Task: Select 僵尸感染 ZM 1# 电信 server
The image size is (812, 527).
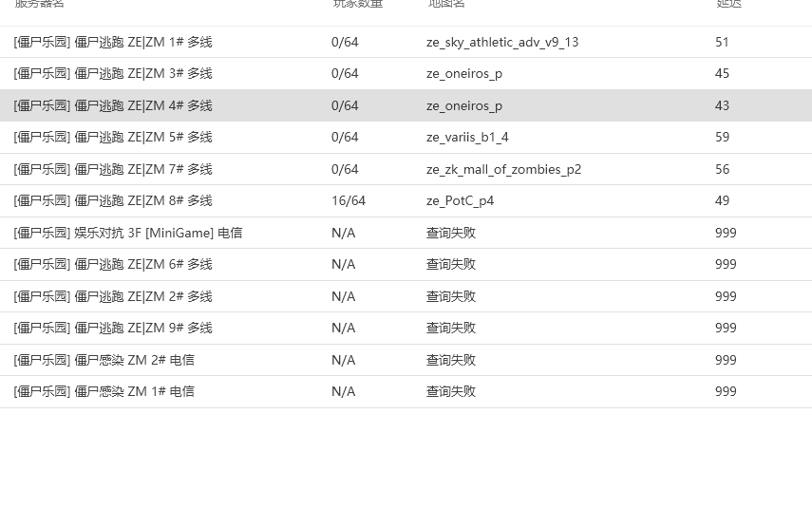Action: point(104,391)
